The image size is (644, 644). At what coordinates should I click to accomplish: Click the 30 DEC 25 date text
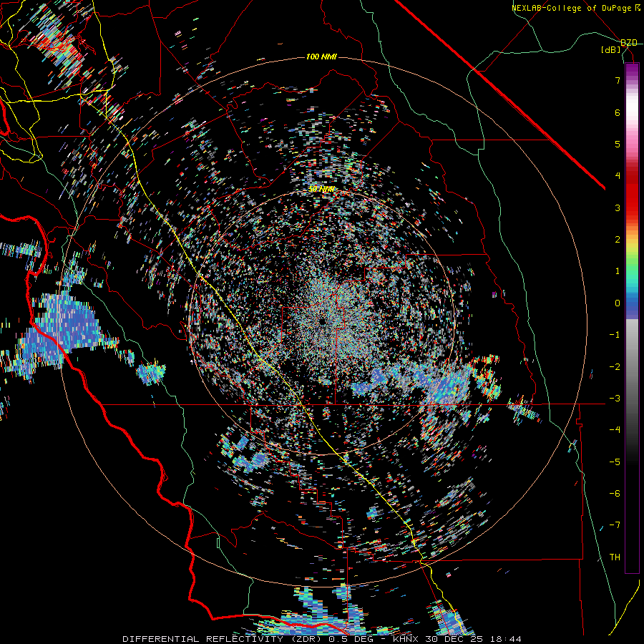coord(454,639)
